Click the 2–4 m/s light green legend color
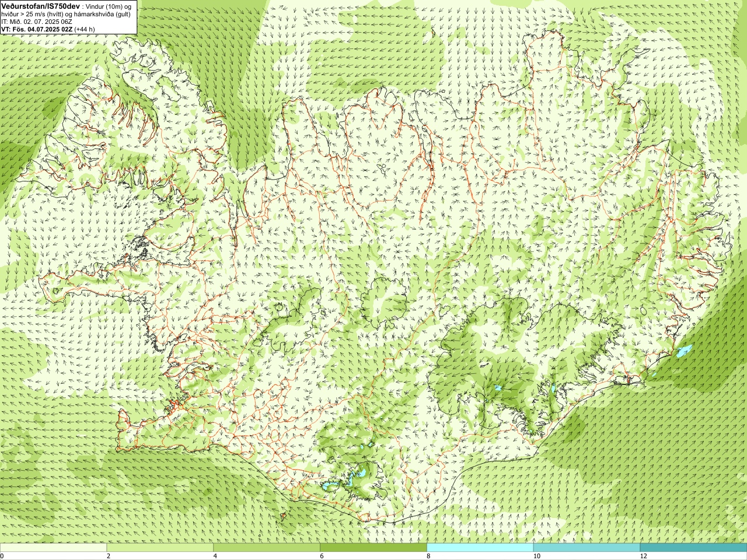The width and height of the screenshot is (747, 560). pyautogui.click(x=160, y=548)
